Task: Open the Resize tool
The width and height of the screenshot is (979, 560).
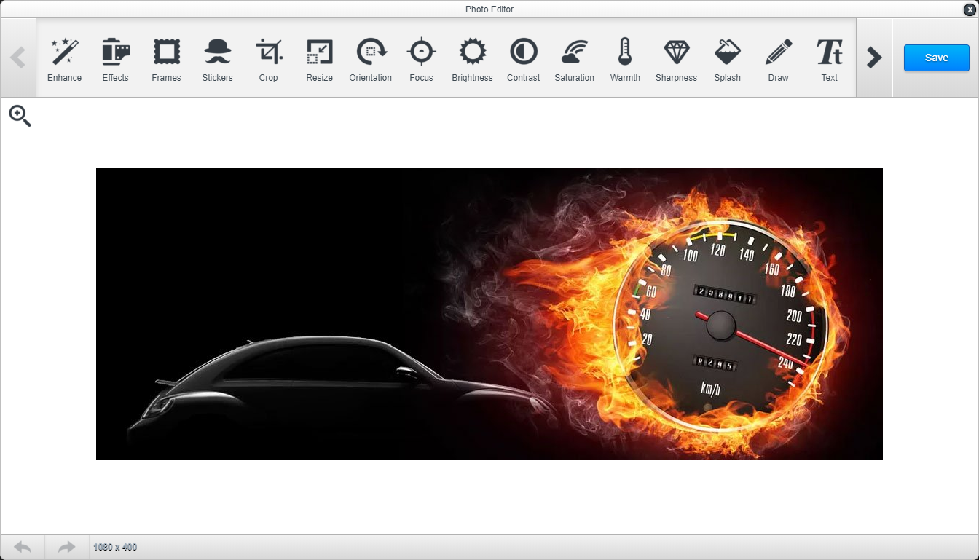Action: tap(319, 59)
